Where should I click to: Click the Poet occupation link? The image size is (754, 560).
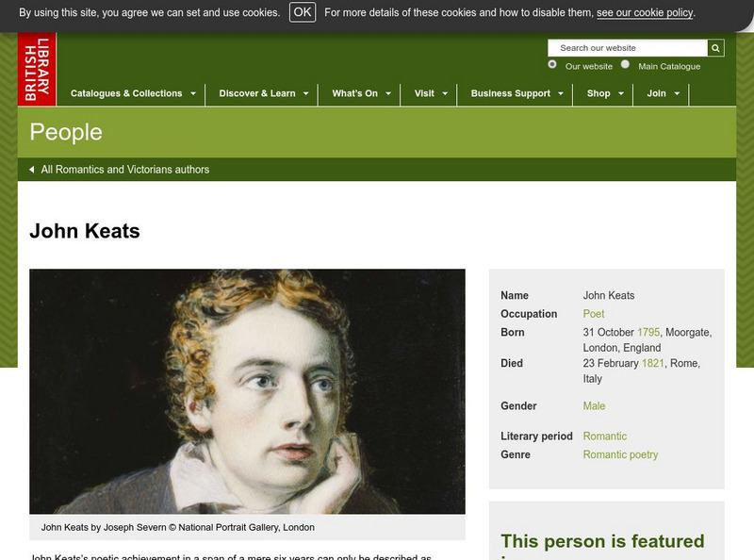(x=594, y=314)
